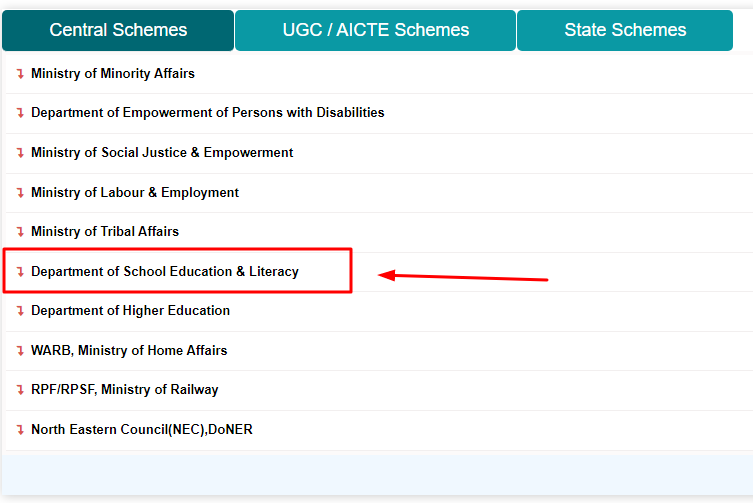Expand Ministry of Minority Affairs schemes
This screenshot has height=503, width=753.
(x=113, y=74)
